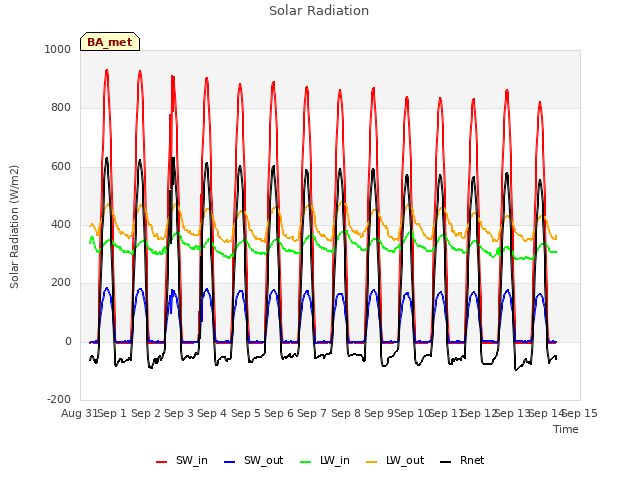Click the Sep 15 x-axis date label
The width and height of the screenshot is (640, 480).
tap(580, 413)
